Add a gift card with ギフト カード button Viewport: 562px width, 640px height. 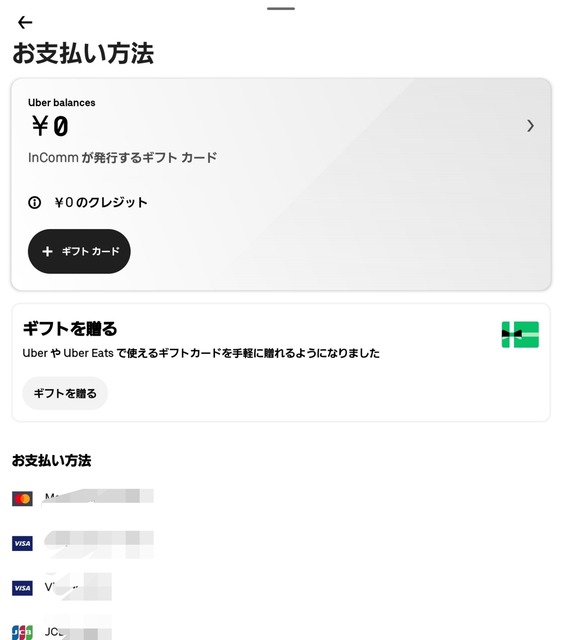tap(79, 251)
